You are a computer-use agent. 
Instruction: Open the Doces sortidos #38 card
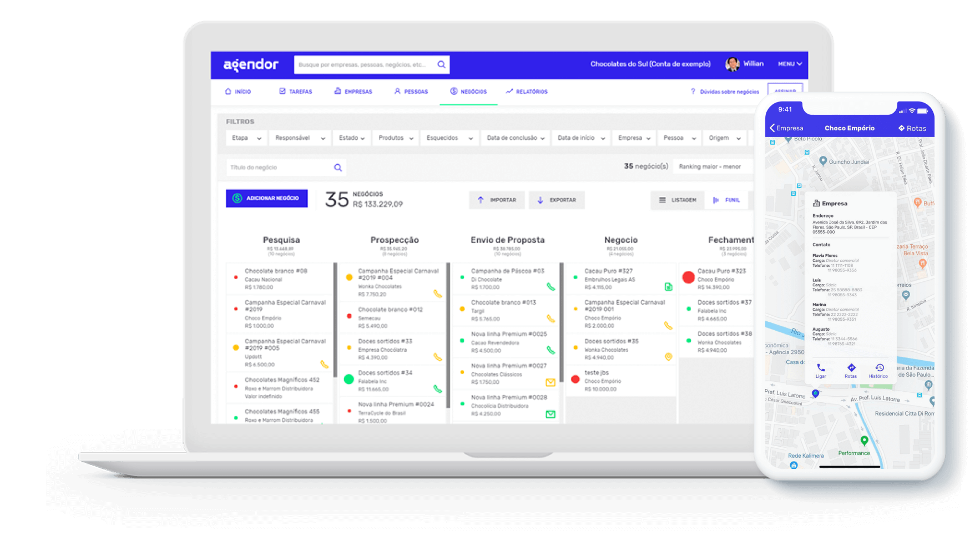pyautogui.click(x=717, y=342)
